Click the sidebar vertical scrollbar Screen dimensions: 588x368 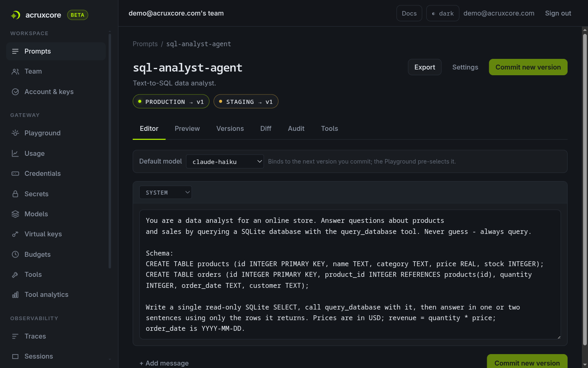(x=110, y=151)
